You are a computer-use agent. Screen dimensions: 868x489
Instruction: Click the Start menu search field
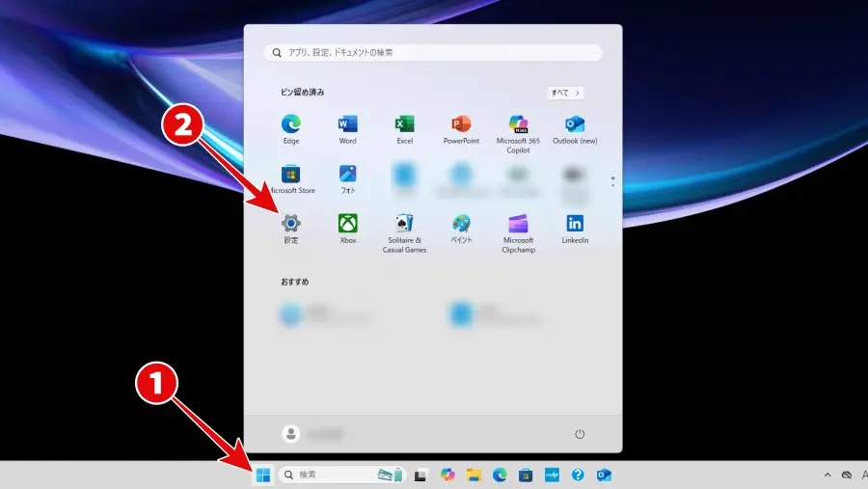(x=433, y=53)
